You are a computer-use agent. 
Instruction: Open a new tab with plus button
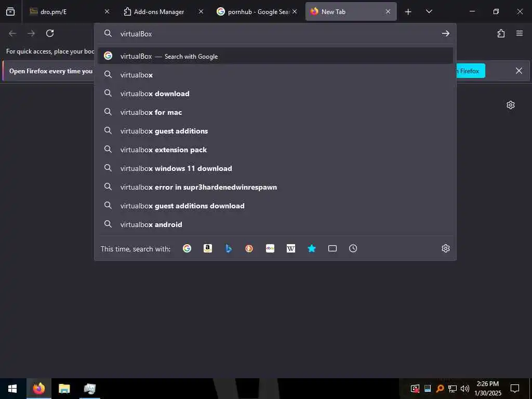408,12
